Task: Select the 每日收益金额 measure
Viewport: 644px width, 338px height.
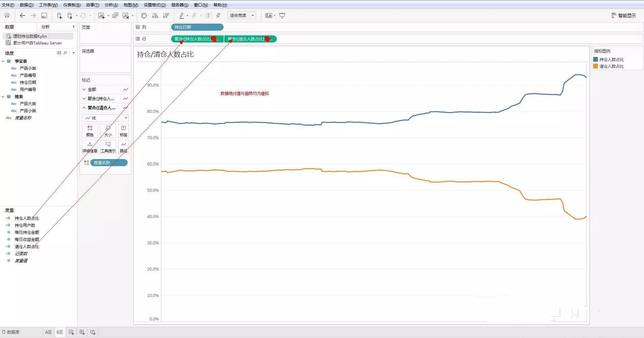Action: tap(27, 240)
